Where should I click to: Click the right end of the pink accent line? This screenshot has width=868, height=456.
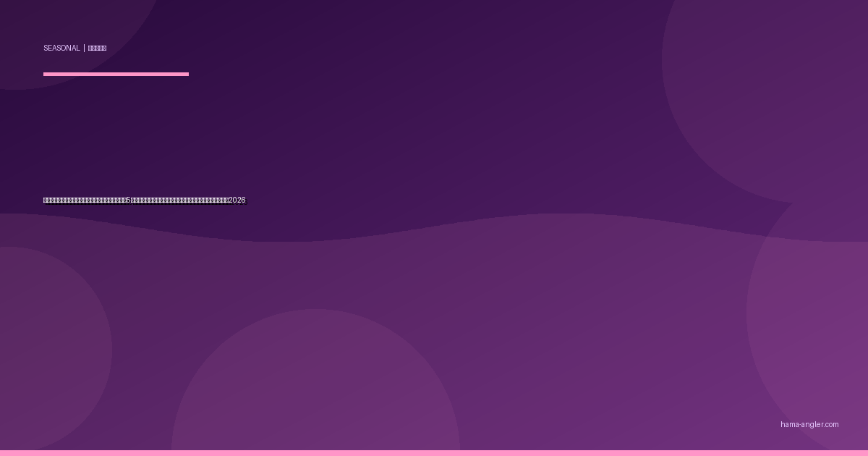pos(187,74)
